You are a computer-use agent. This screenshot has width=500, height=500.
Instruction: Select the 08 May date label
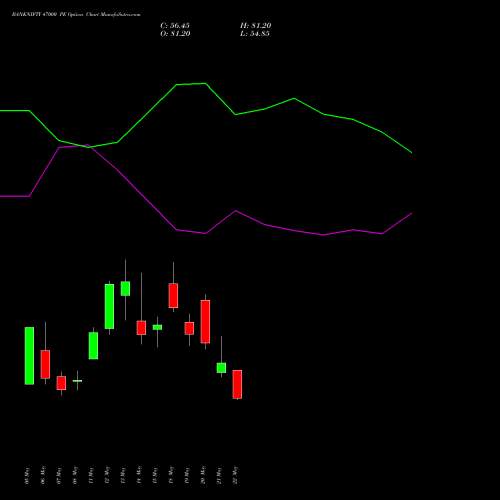[x=75, y=476]
